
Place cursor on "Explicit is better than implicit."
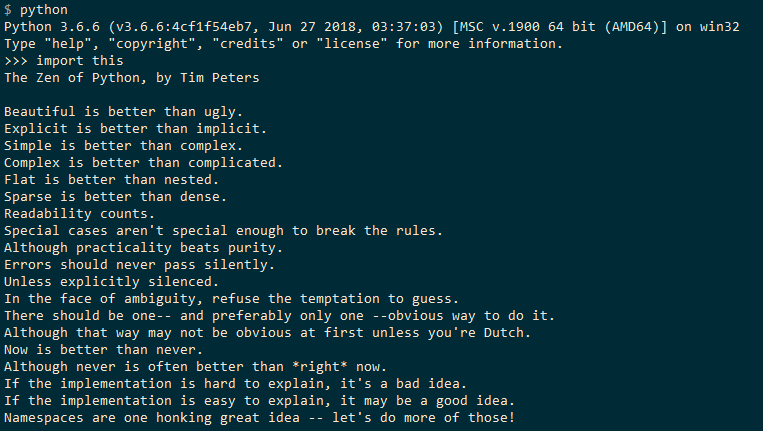tap(136, 128)
